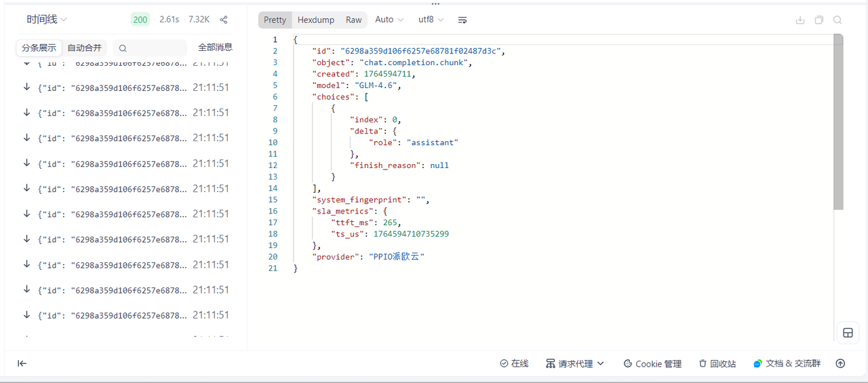
Task: Click line number 21 in the gutter
Action: click(x=273, y=268)
